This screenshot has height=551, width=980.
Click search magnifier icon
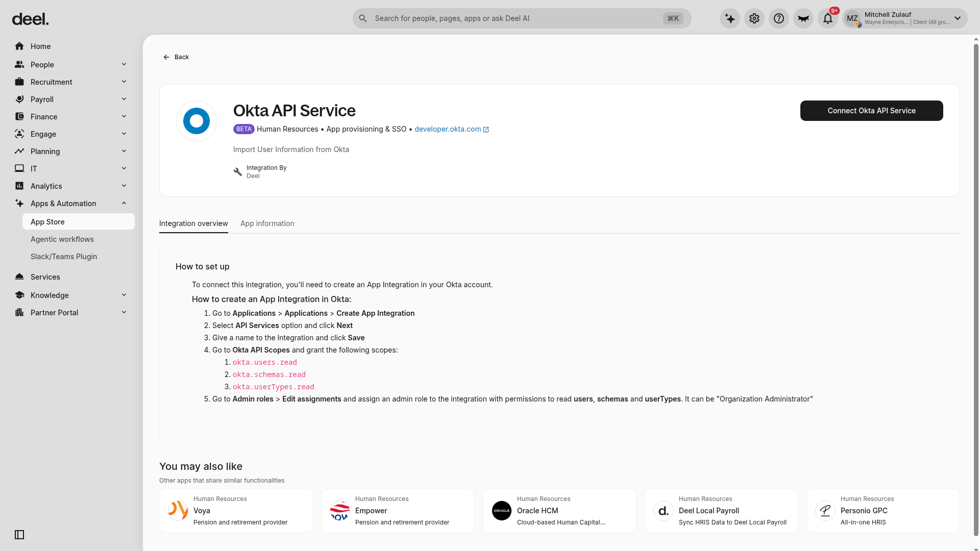click(x=363, y=18)
